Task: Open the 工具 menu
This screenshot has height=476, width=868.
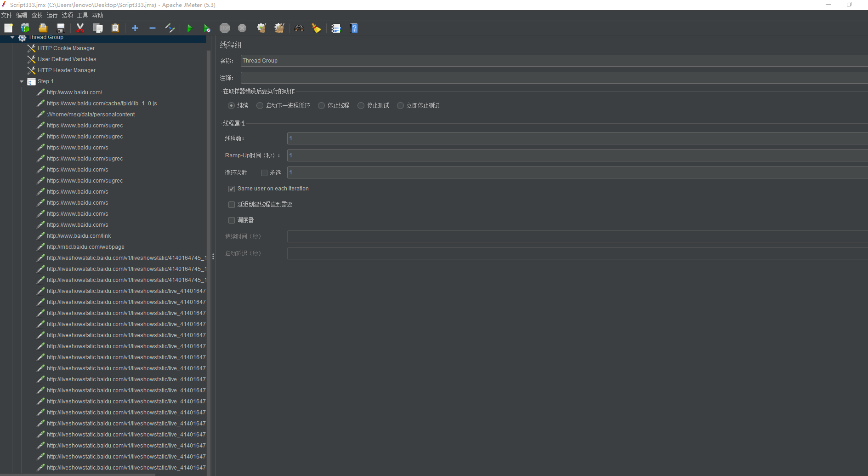Action: (83, 16)
